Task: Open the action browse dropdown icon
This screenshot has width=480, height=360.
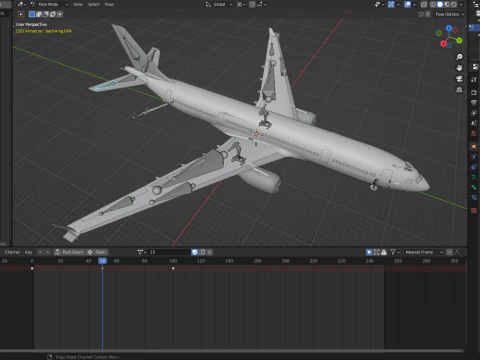Action: point(142,252)
